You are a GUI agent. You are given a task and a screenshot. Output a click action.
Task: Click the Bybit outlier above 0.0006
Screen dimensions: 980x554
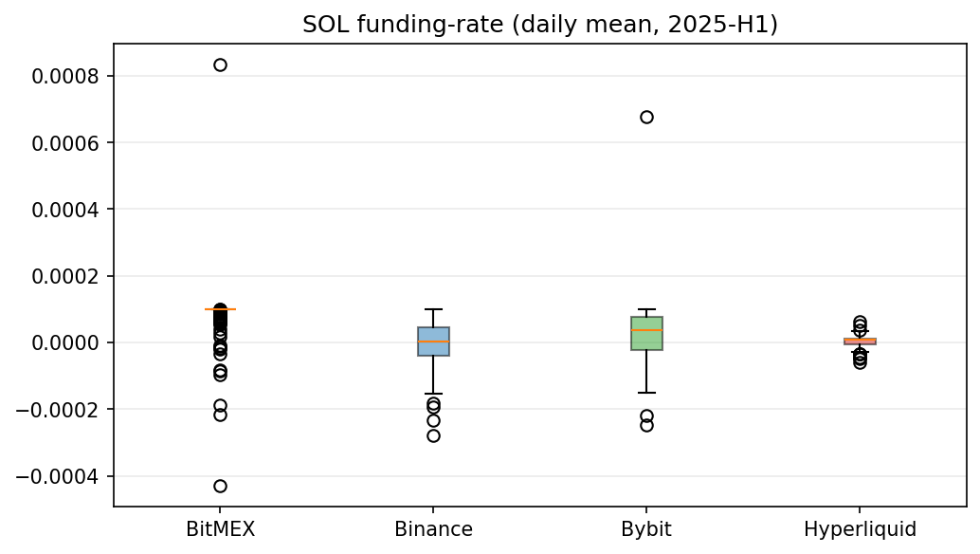point(646,117)
